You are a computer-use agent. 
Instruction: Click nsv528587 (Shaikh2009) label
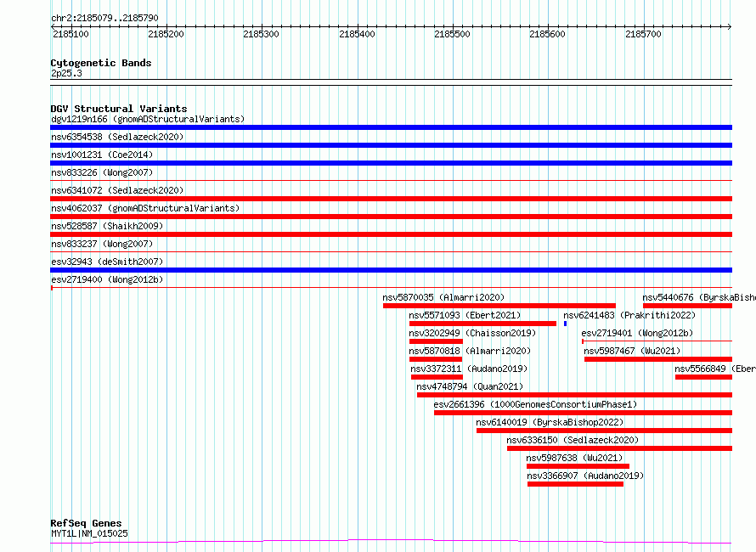click(x=107, y=226)
